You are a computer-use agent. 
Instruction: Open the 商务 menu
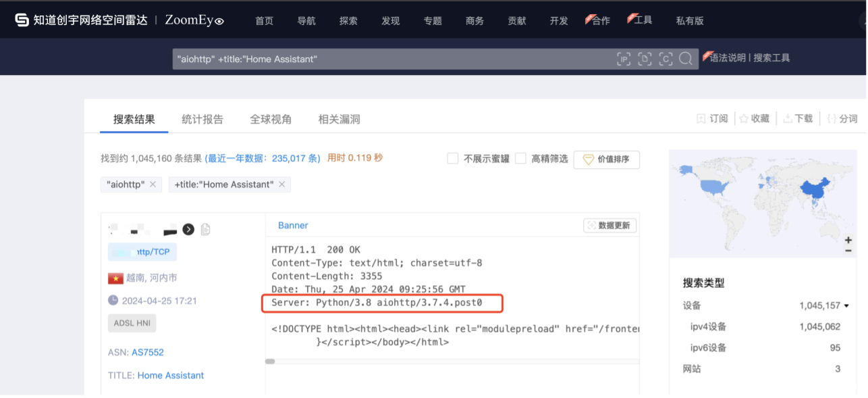click(x=474, y=21)
